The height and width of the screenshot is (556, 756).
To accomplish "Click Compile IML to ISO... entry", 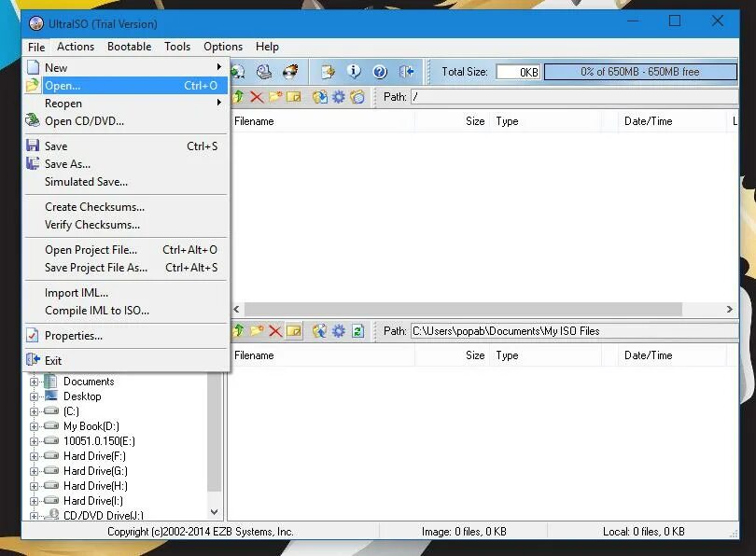I will click(x=125, y=311).
